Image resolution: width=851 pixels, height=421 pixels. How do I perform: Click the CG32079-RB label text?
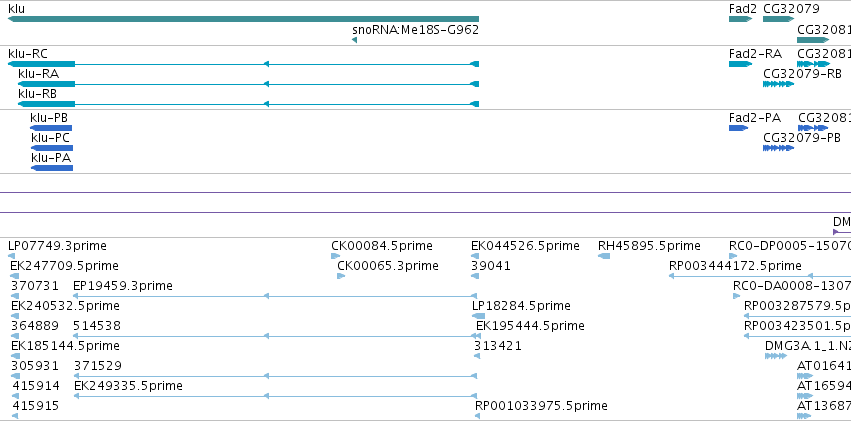pyautogui.click(x=802, y=74)
